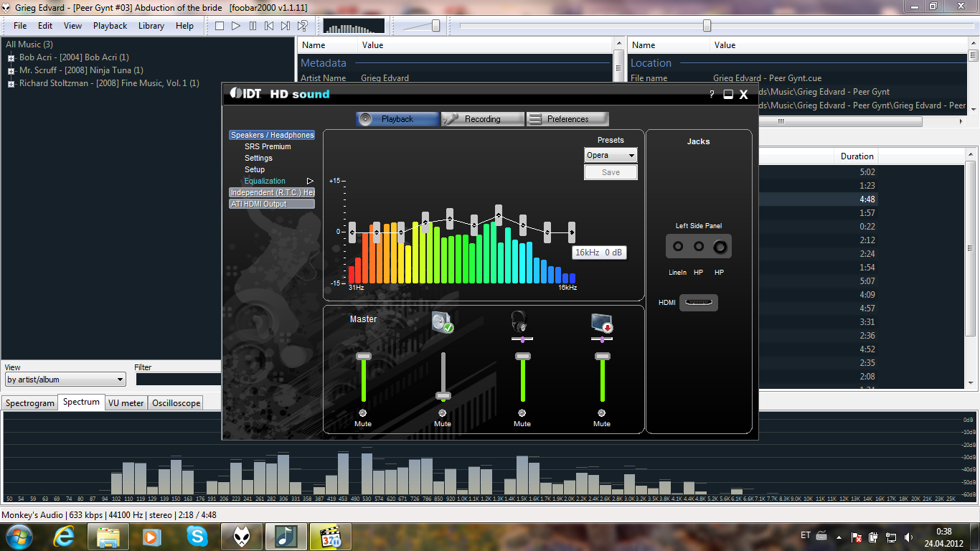Click the library Filter input field

pos(179,380)
